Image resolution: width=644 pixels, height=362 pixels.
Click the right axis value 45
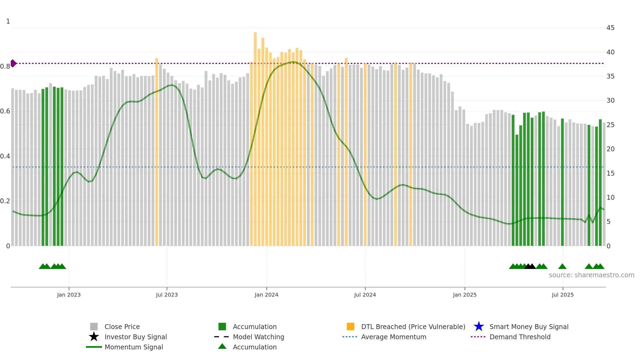coord(610,28)
